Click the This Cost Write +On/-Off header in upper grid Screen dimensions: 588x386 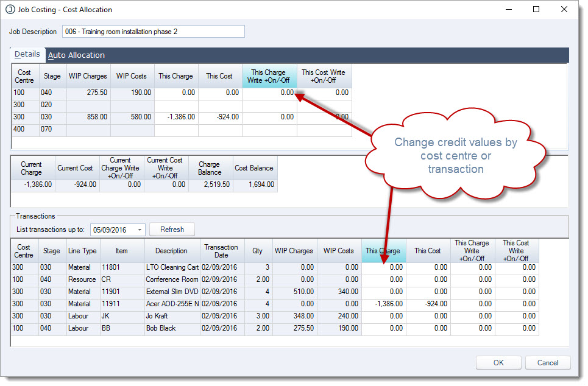point(324,76)
